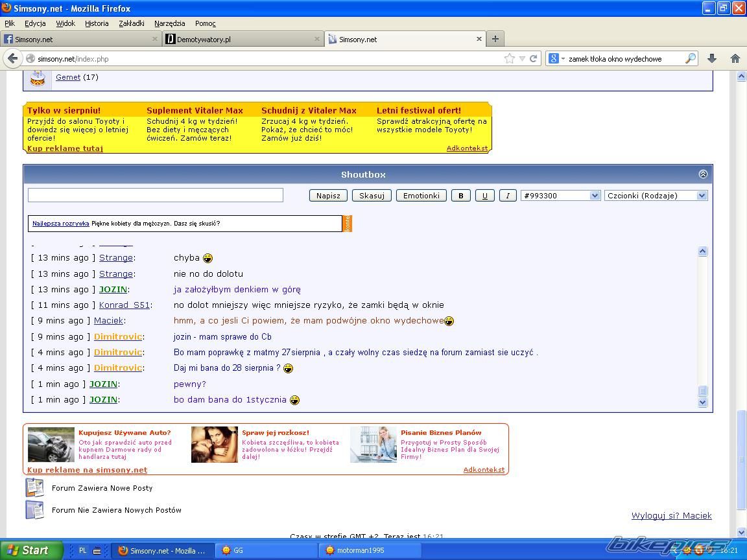Click the browser back arrow button
The width and height of the screenshot is (747, 560).
pyautogui.click(x=12, y=58)
